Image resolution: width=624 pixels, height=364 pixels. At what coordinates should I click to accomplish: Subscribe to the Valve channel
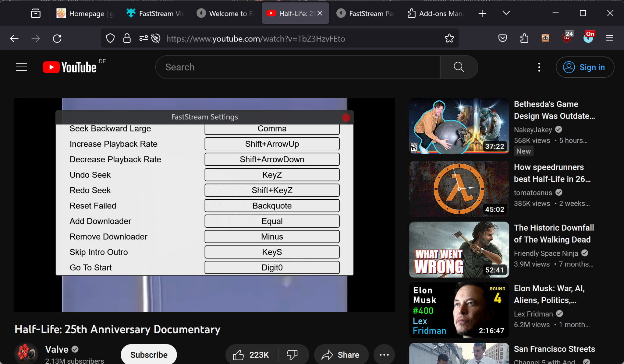[x=148, y=354]
